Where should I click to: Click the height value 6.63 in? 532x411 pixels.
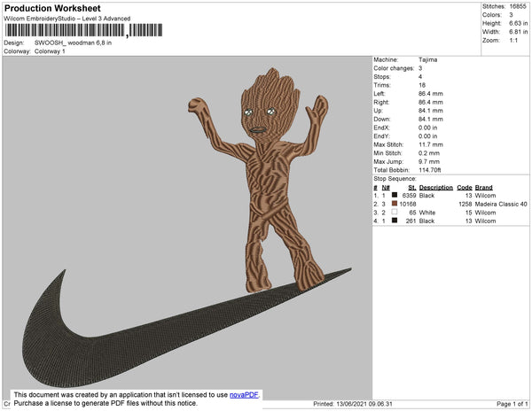pos(519,23)
